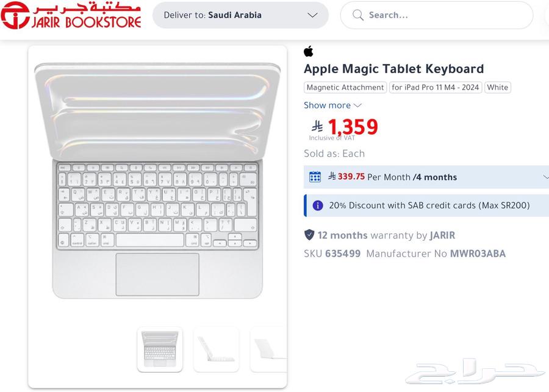Open the Apple Magic Tablet Keyboard title
Image resolution: width=549 pixels, height=392 pixels.
pos(393,68)
